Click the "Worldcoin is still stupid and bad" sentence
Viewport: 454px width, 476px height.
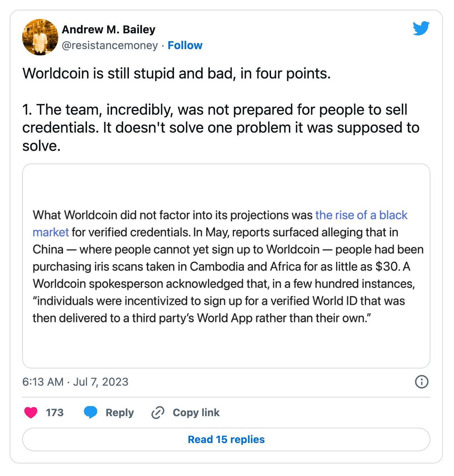click(x=177, y=73)
